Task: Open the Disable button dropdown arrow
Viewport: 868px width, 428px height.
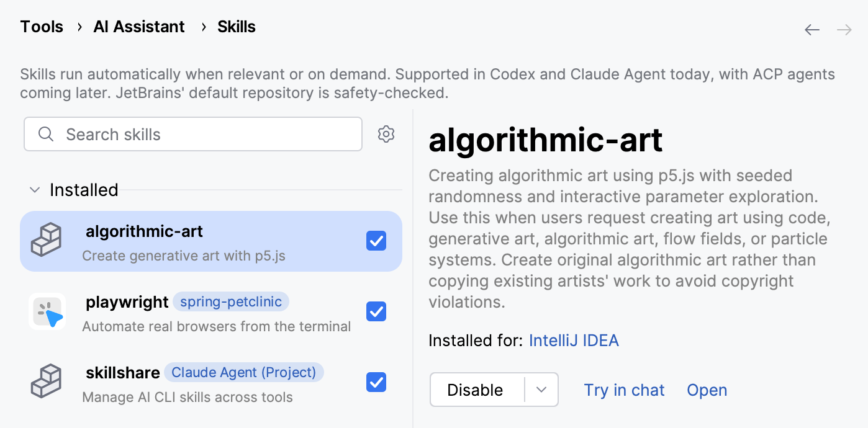Action: tap(541, 390)
